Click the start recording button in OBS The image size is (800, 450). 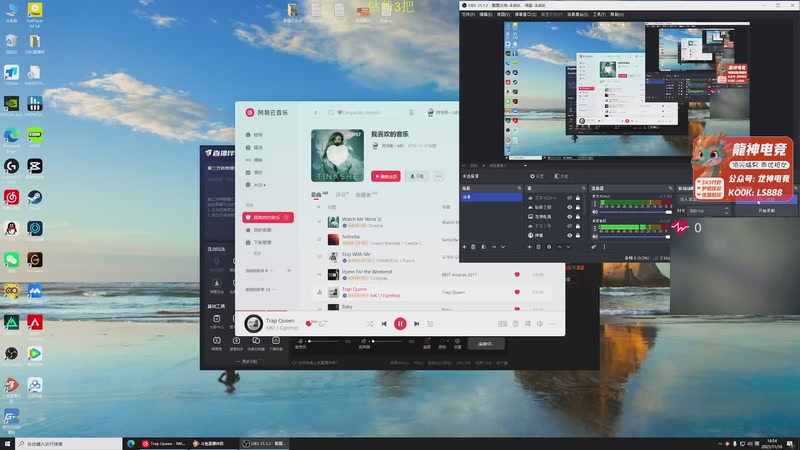coord(766,210)
